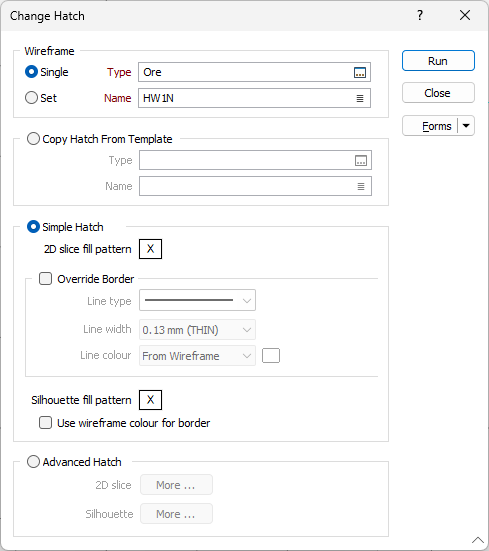489x551 pixels.
Task: Collapse the dialog using the bottom chevron
Action: point(478,539)
